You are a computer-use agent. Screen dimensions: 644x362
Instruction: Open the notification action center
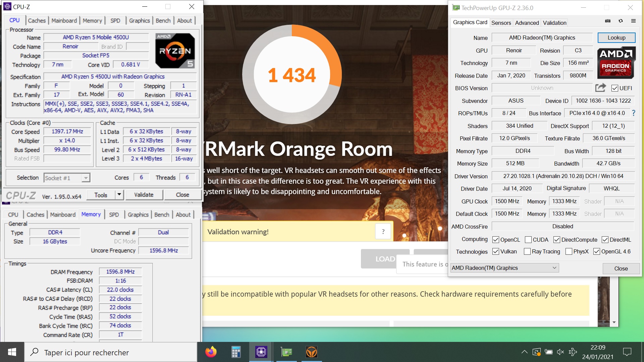click(627, 352)
